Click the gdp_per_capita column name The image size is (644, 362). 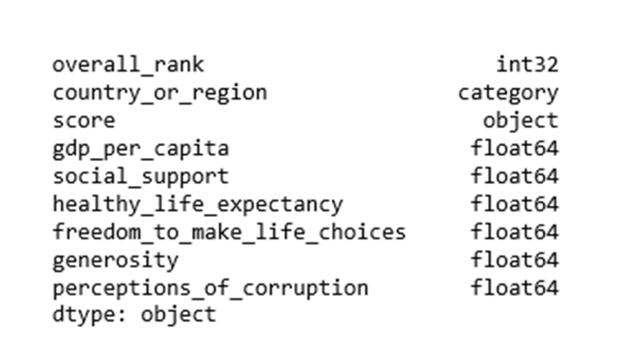click(141, 148)
